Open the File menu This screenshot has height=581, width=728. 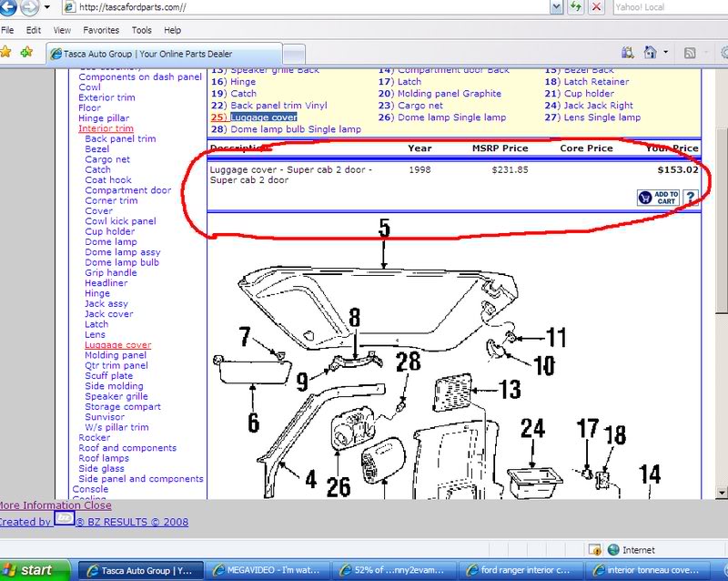click(7, 30)
